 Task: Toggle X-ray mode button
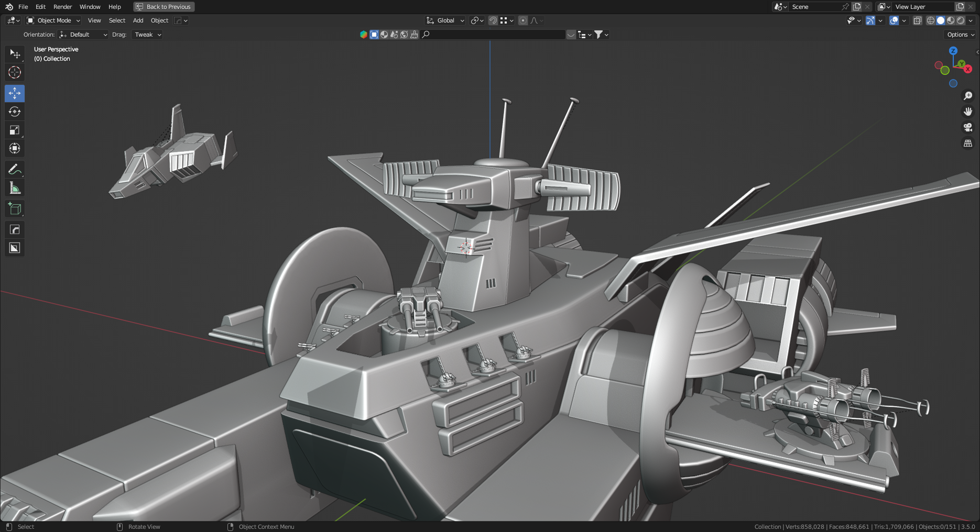[917, 20]
